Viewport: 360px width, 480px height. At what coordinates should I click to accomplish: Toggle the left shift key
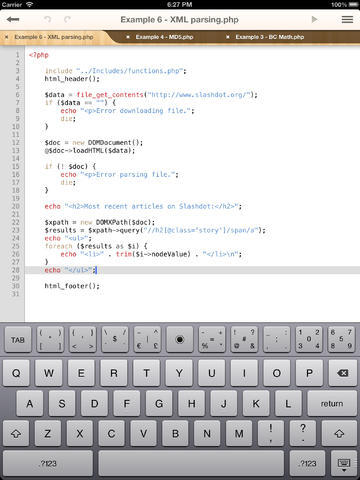[16, 433]
